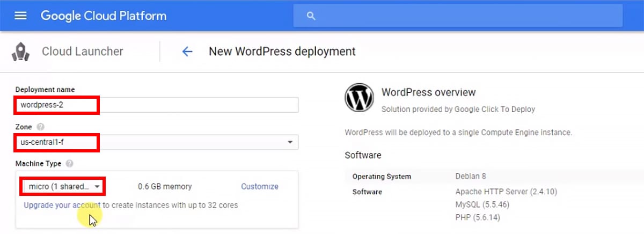Select the 0.6 GB memory text
644x234 pixels.
[x=165, y=187]
